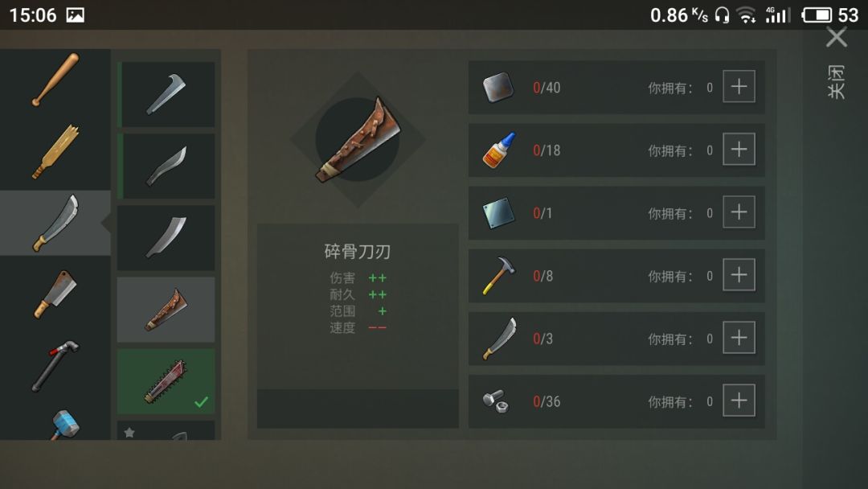Viewport: 868px width, 489px height.
Task: Tap the large bone-crusher blade preview
Action: pyautogui.click(x=358, y=140)
